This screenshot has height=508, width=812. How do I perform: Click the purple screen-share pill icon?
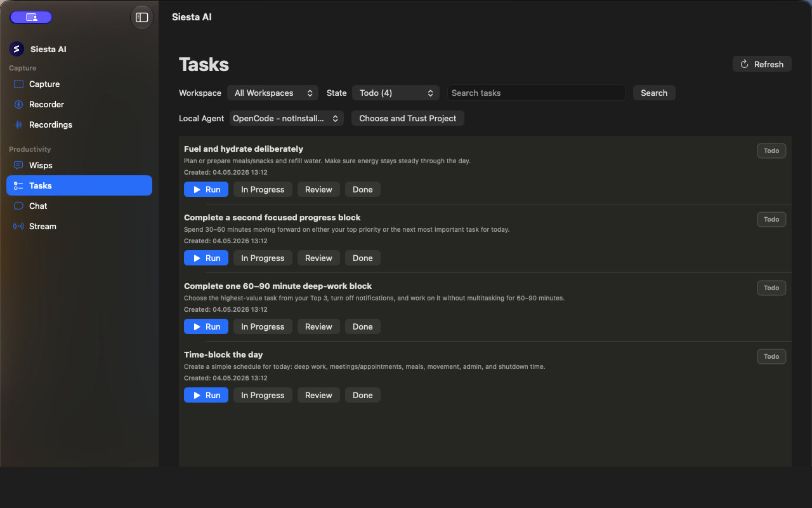pos(31,17)
